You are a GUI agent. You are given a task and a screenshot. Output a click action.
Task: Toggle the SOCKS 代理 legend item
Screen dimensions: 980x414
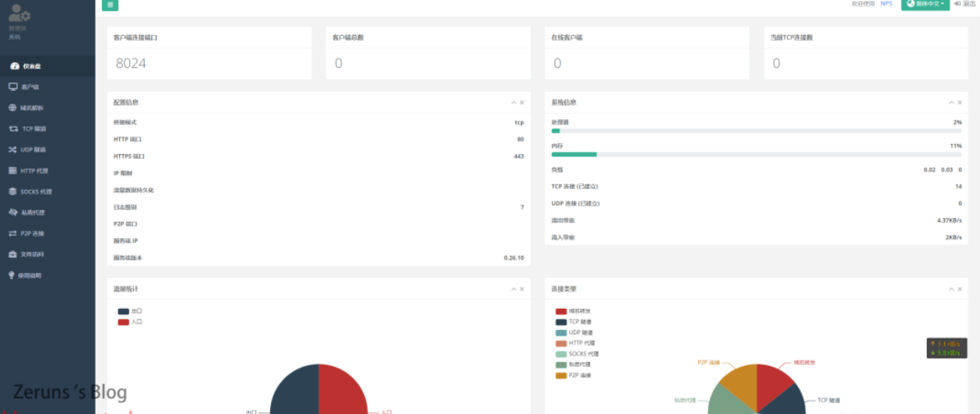coord(577,354)
